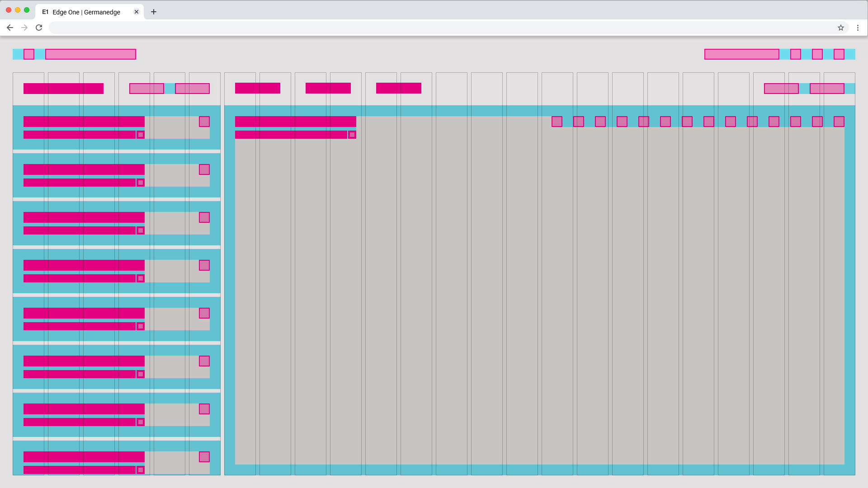Click the rightmost button above the main panel
Viewport: 868px width, 488px height.
827,89
